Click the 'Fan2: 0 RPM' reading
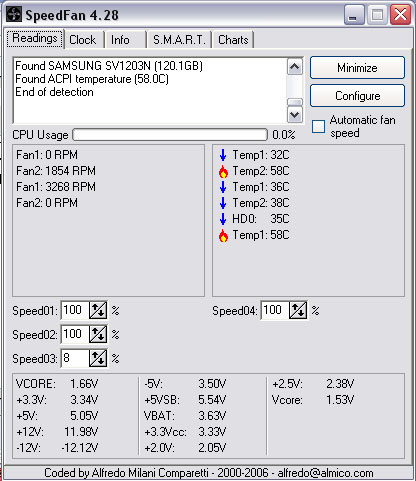The height and width of the screenshot is (481, 416). point(47,203)
